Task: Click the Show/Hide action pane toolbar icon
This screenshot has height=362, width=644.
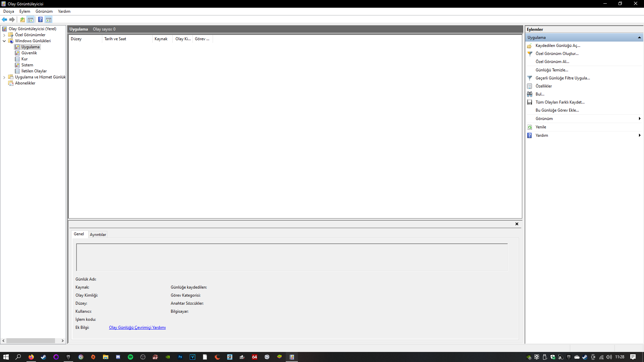Action: 49,19
